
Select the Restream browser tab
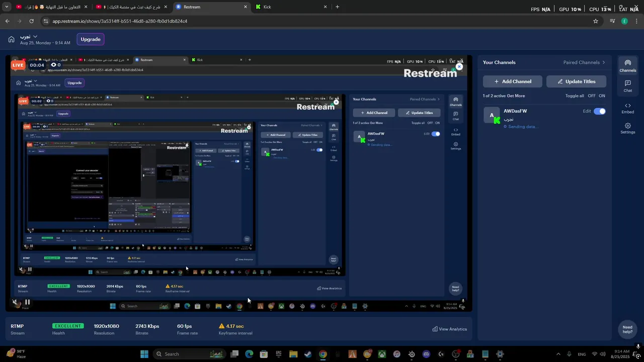211,7
